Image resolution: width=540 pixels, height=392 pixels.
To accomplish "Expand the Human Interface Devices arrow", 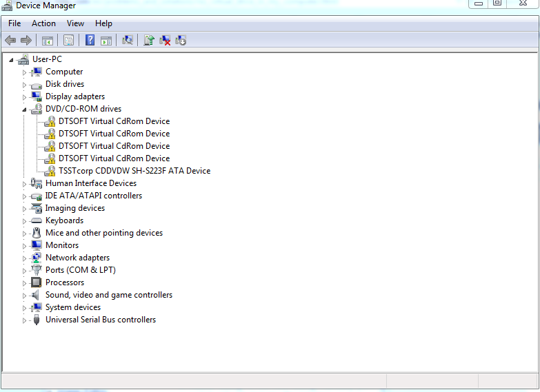I will (x=24, y=184).
